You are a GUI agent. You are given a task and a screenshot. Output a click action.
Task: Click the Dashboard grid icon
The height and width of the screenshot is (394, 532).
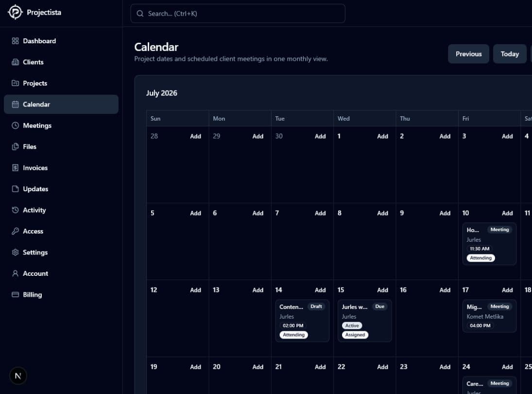tap(15, 41)
